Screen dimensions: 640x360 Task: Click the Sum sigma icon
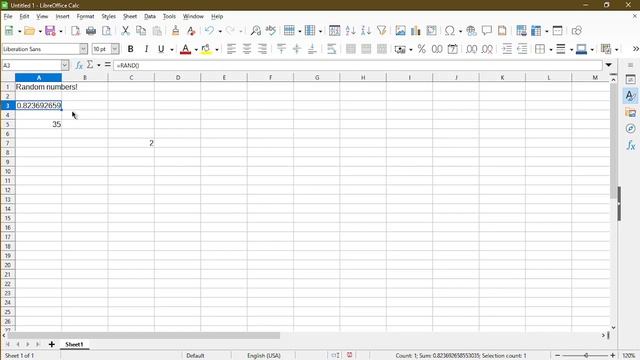pos(90,65)
